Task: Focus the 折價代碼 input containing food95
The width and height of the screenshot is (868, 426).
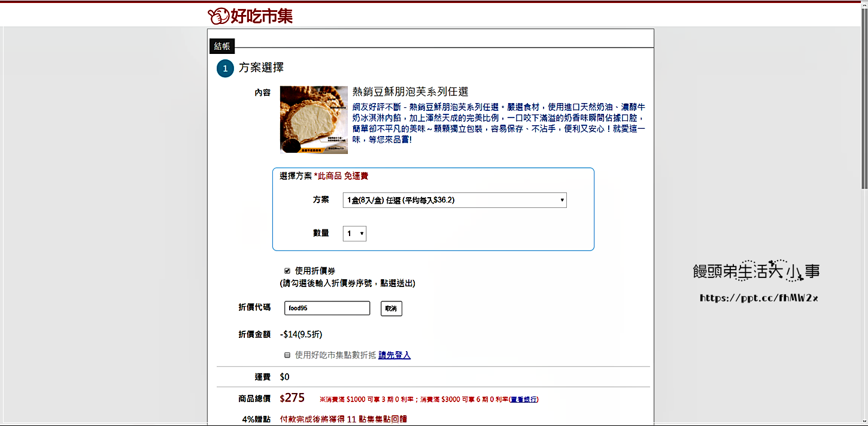Action: pyautogui.click(x=327, y=308)
